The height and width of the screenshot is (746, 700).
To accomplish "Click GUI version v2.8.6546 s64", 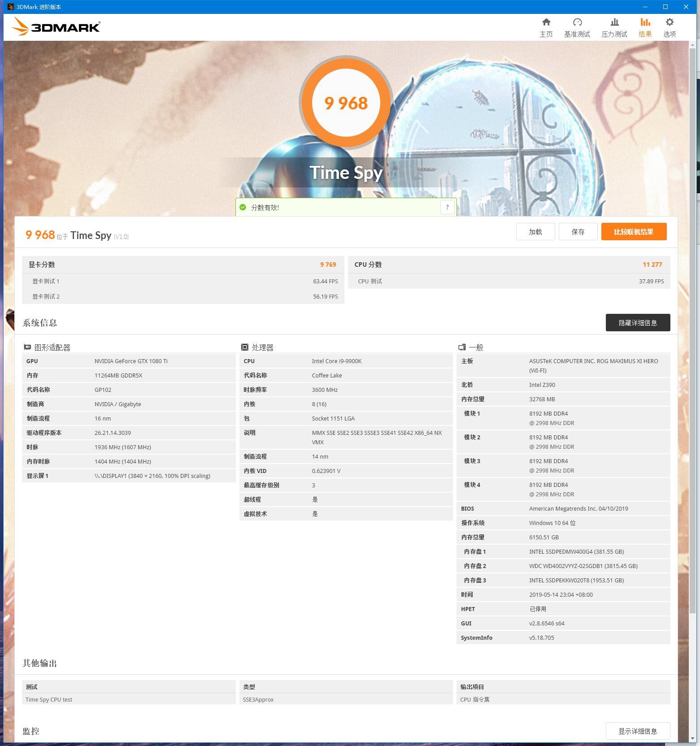I will click(x=547, y=623).
